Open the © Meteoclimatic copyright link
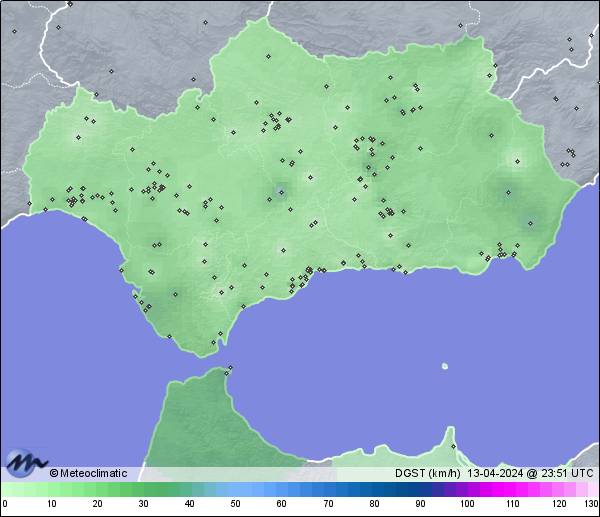600x517 pixels. [88, 473]
